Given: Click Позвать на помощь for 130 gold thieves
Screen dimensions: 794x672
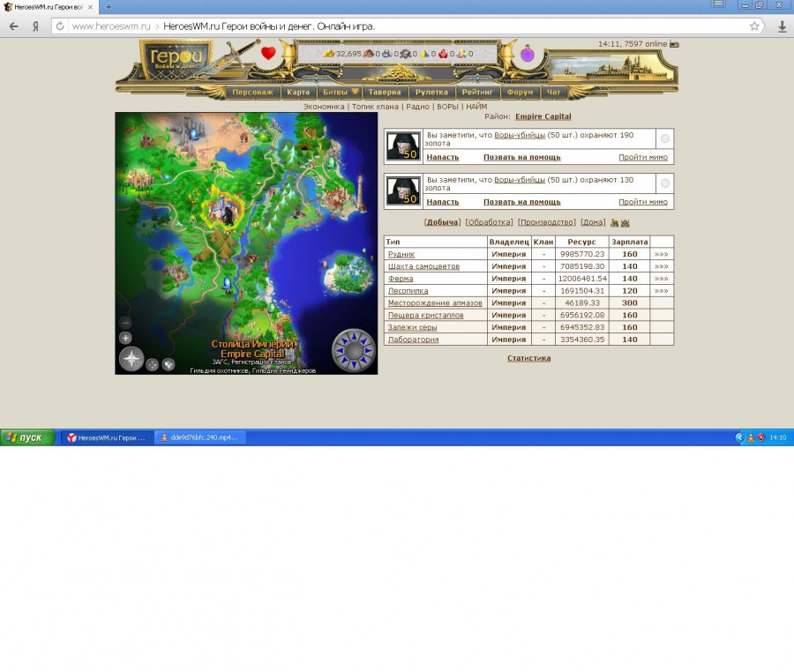Looking at the screenshot, I should (522, 202).
